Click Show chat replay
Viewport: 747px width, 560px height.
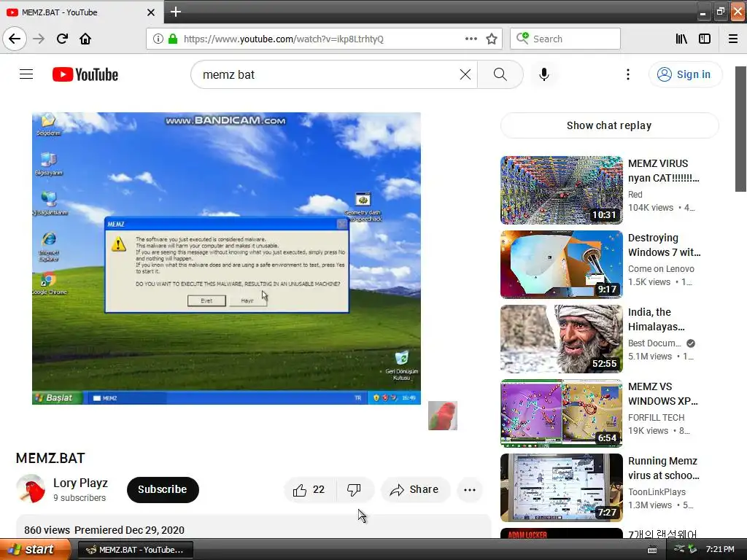point(609,125)
